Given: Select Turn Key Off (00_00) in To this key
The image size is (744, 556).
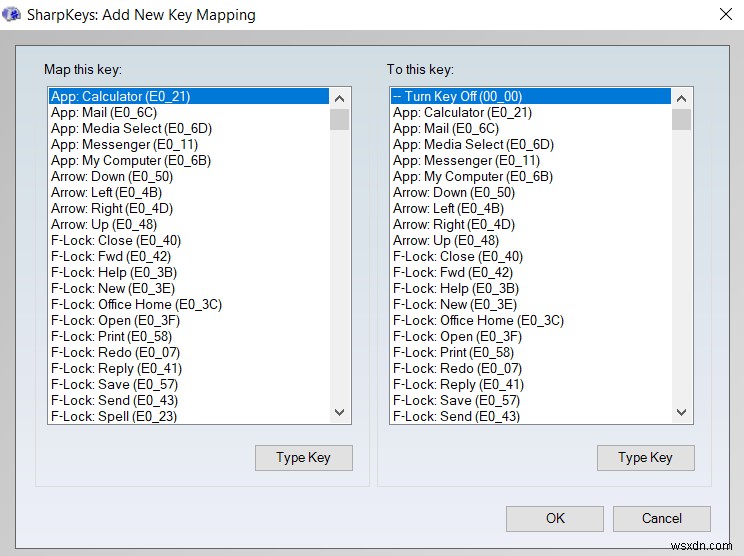Looking at the screenshot, I should click(531, 96).
